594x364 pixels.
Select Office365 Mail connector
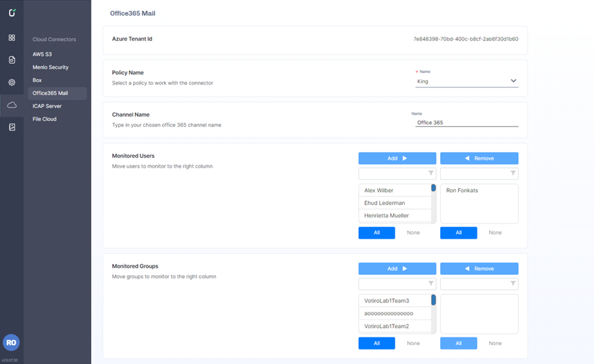point(57,93)
